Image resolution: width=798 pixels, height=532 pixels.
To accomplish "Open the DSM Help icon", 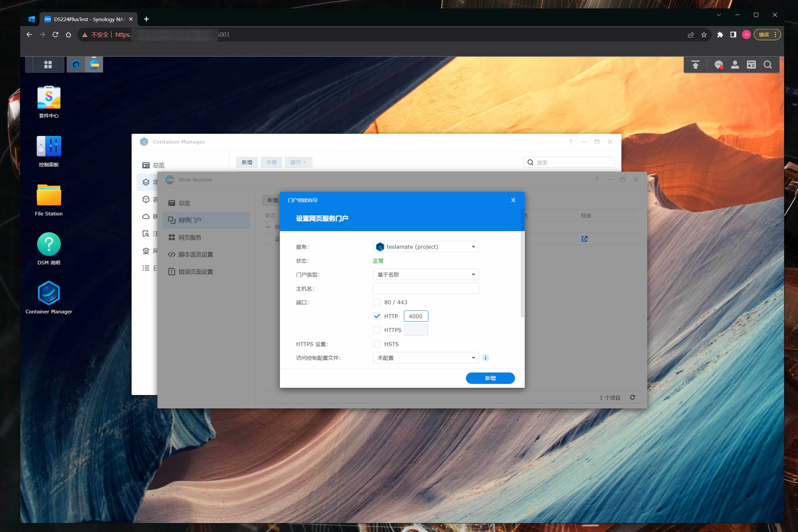I will [48, 244].
